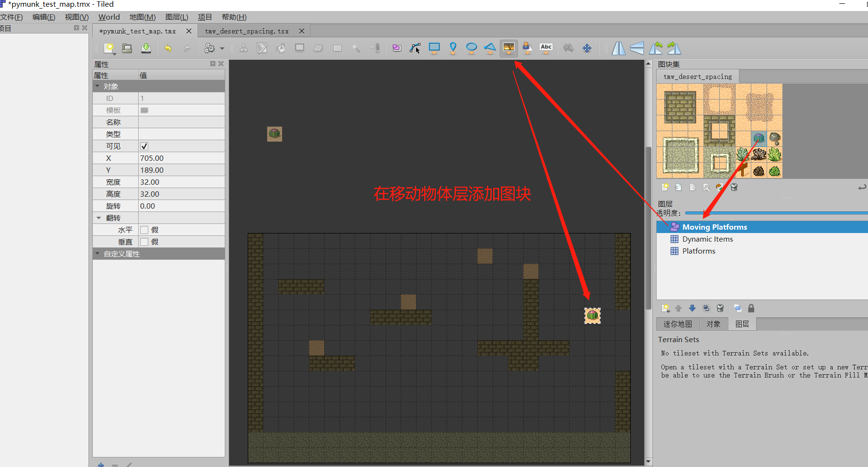Lower the Moving Platforms layer with down arrow
This screenshot has height=467, width=868.
click(692, 308)
